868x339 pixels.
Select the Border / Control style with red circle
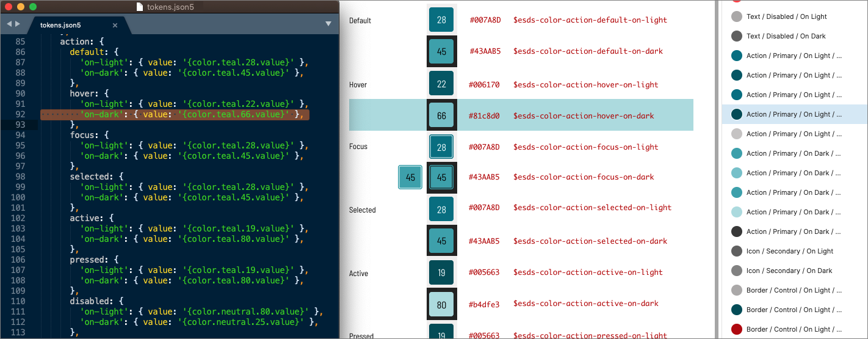tap(795, 329)
